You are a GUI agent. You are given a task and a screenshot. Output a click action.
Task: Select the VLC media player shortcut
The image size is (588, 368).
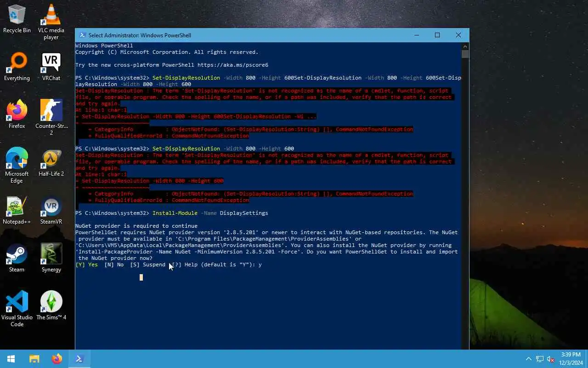click(51, 22)
